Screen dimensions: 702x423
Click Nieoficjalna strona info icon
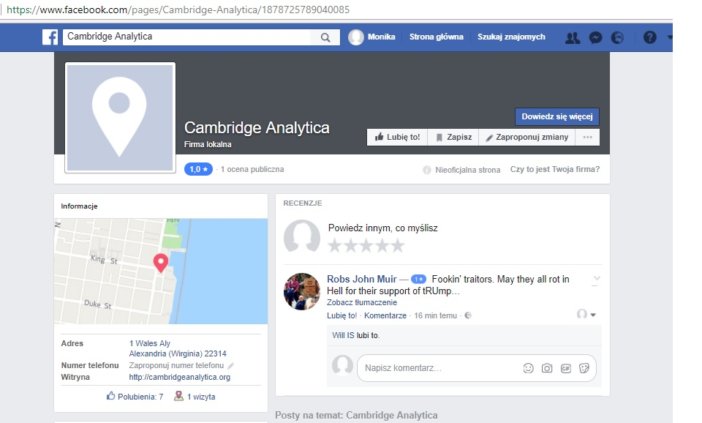(427, 170)
